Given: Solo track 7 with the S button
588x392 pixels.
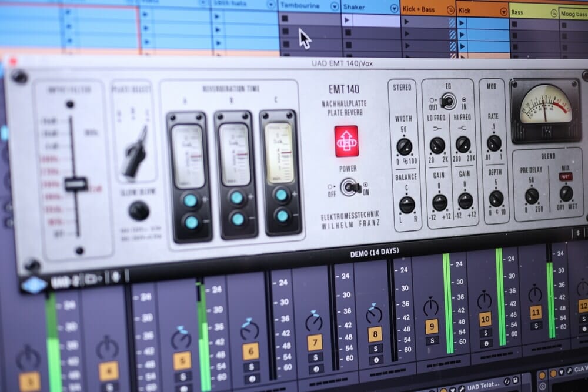Looking at the screenshot, I should (x=315, y=357).
